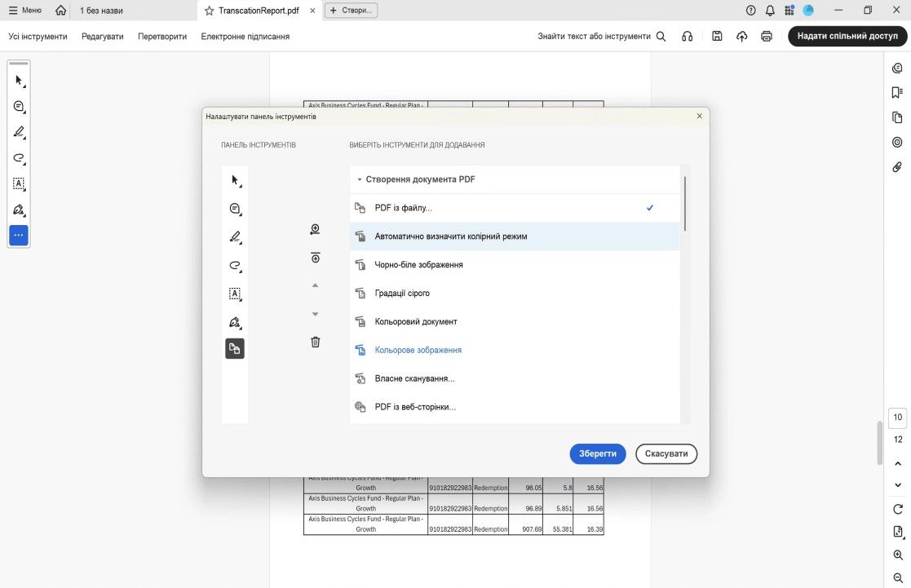
Task: Open the apps grid icon
Action: point(789,11)
